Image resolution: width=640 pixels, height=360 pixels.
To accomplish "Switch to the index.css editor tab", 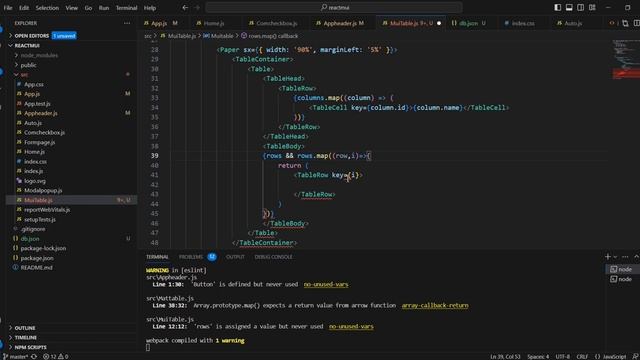I will click(x=523, y=23).
